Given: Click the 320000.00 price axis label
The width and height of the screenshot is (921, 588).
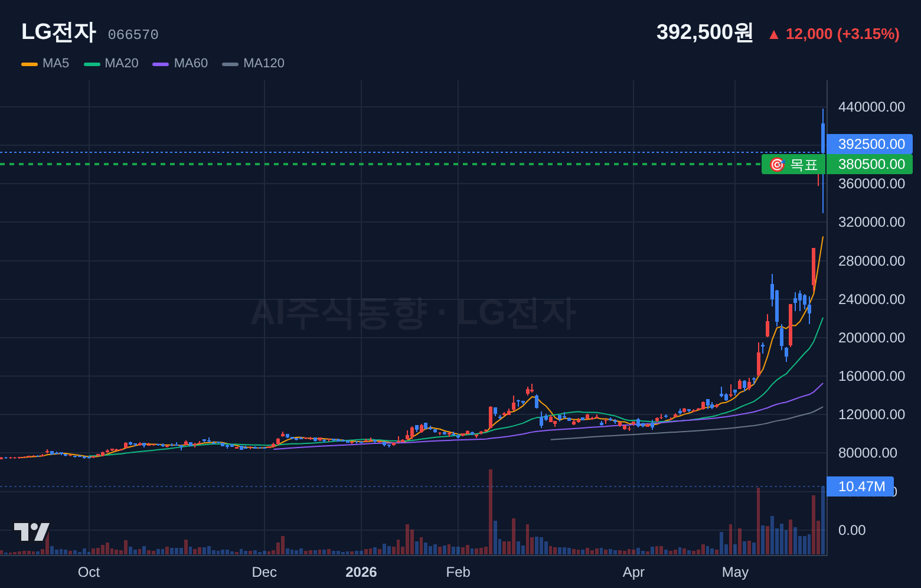Looking at the screenshot, I should (x=871, y=222).
